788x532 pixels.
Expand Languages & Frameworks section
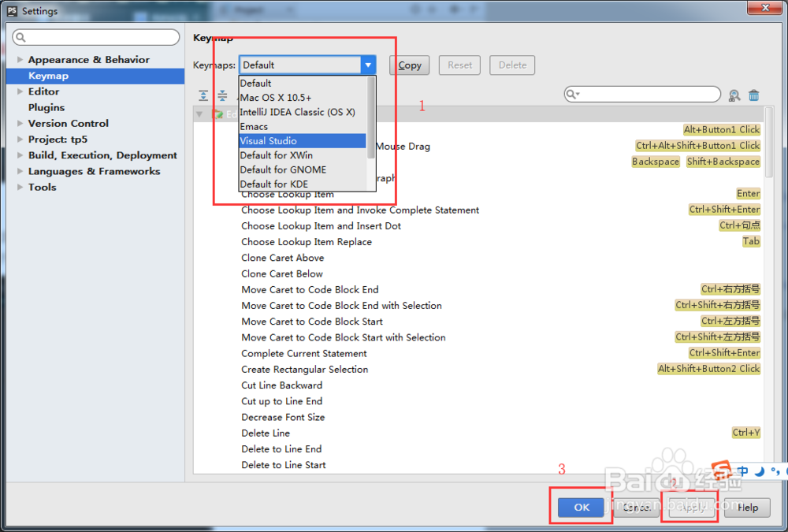[x=20, y=171]
